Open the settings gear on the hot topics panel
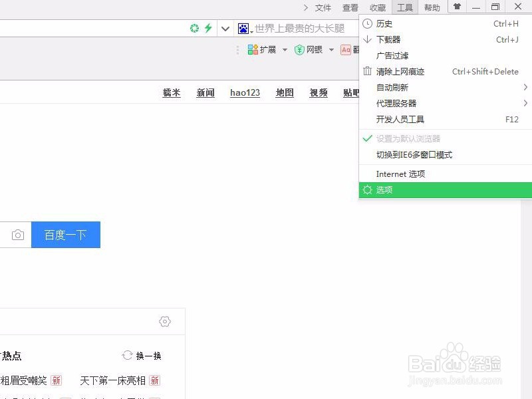Image resolution: width=532 pixels, height=399 pixels. (164, 321)
